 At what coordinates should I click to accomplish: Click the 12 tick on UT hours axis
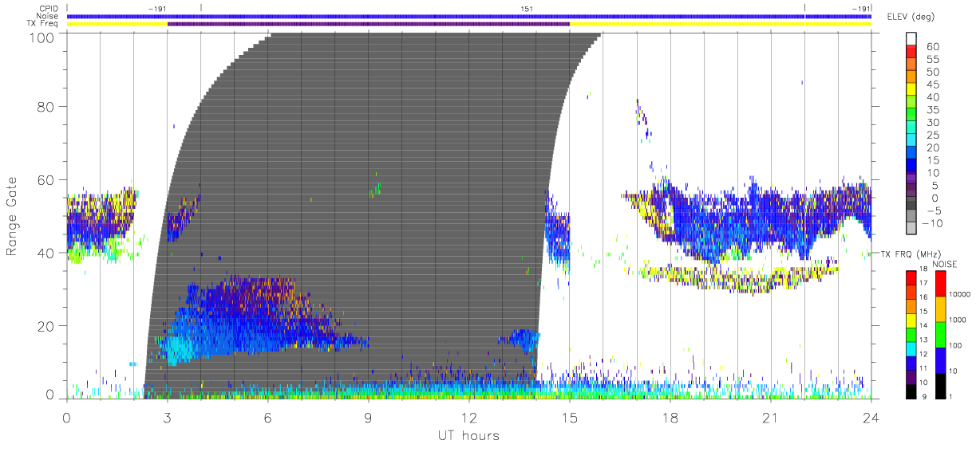468,417
